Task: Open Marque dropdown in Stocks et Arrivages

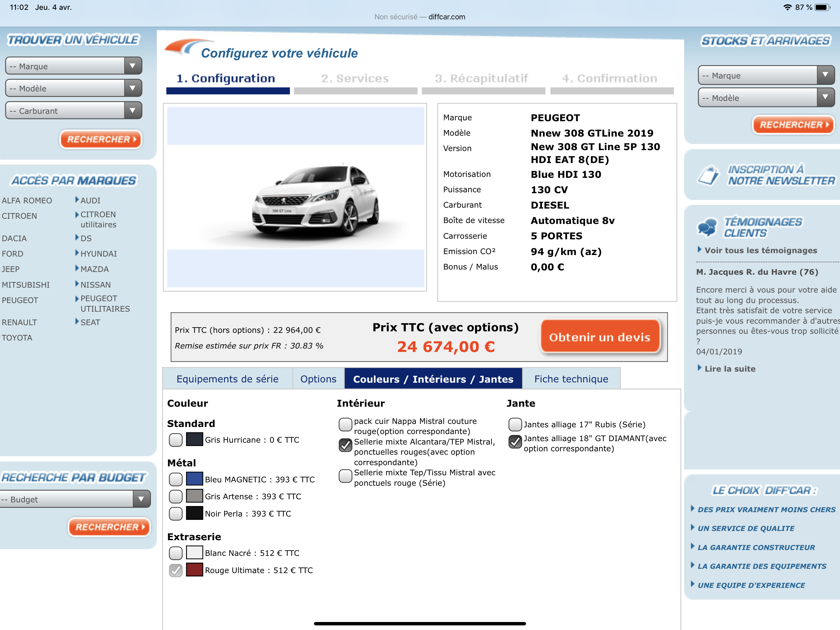Action: pyautogui.click(x=766, y=75)
